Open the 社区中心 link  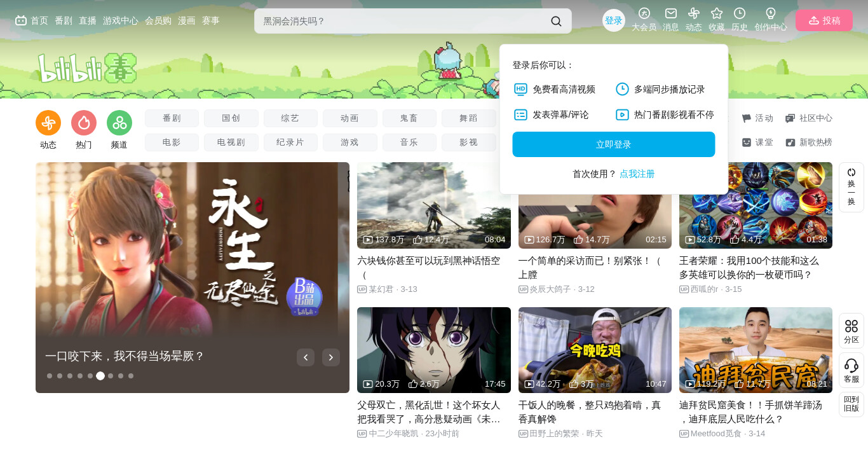tap(809, 118)
